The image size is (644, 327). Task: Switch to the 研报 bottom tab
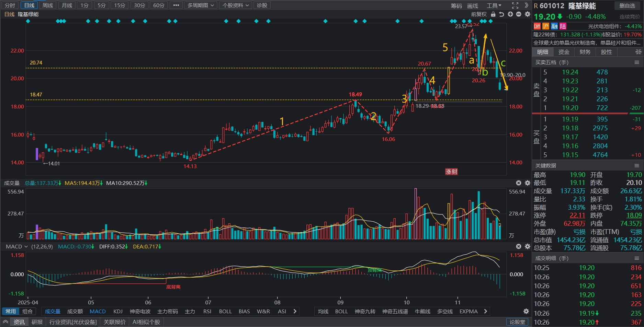[37, 322]
